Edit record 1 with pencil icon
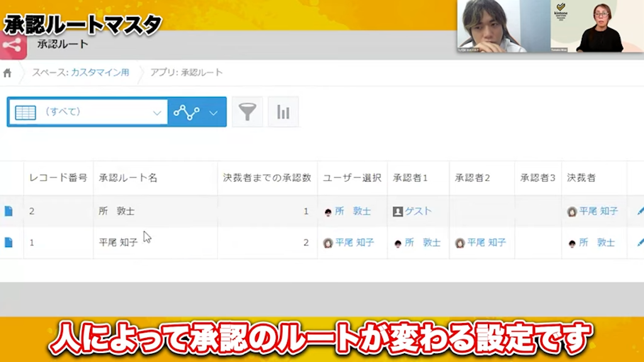This screenshot has width=644, height=362. (640, 243)
